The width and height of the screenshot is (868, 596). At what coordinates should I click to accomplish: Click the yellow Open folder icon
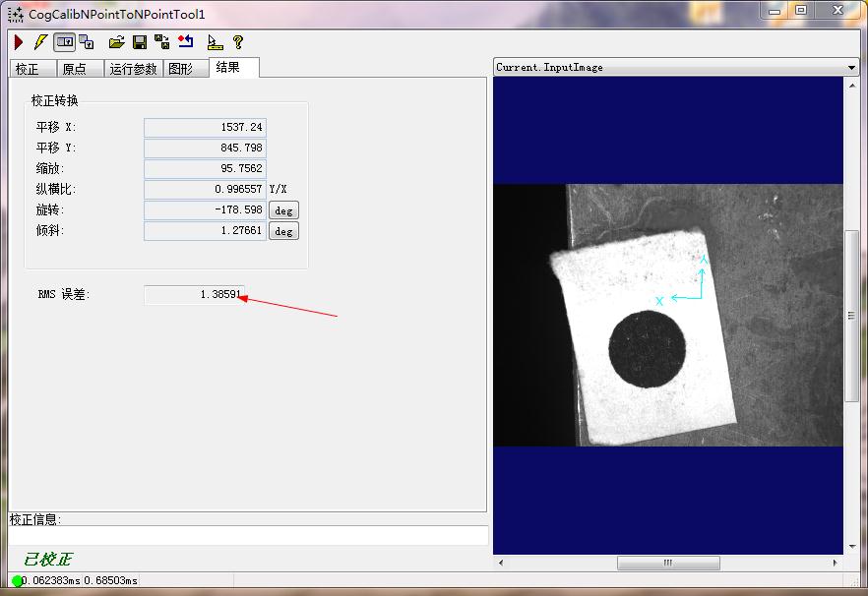click(116, 42)
